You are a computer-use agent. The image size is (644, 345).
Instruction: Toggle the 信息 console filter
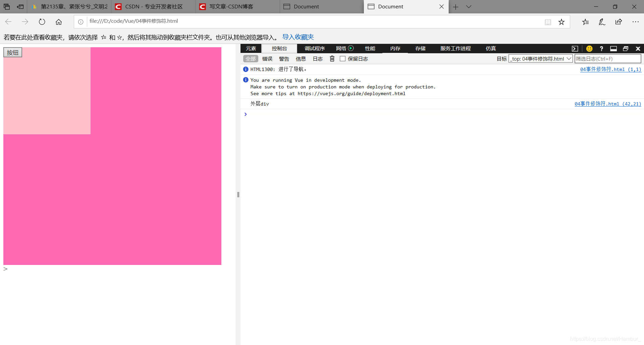pyautogui.click(x=301, y=59)
